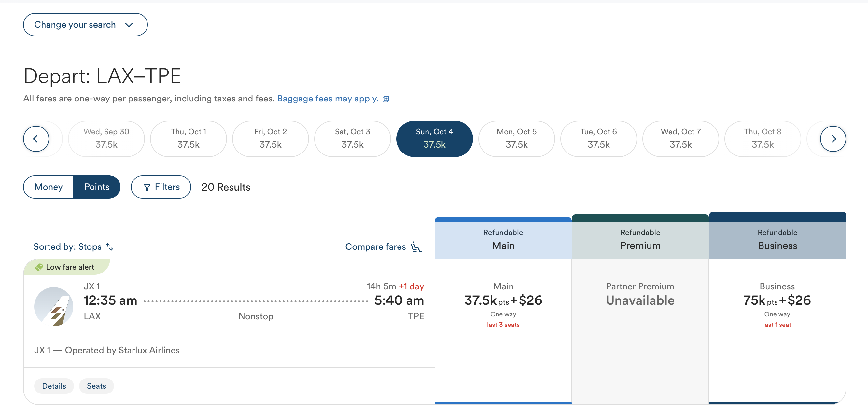Screen dimensions: 868x413
Task: Select Sat, Oct 3 date
Action: [x=353, y=139]
